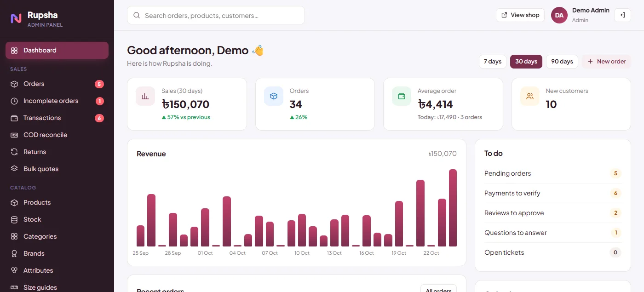Click the Incomplete orders clock icon
The width and height of the screenshot is (644, 292).
[14, 101]
